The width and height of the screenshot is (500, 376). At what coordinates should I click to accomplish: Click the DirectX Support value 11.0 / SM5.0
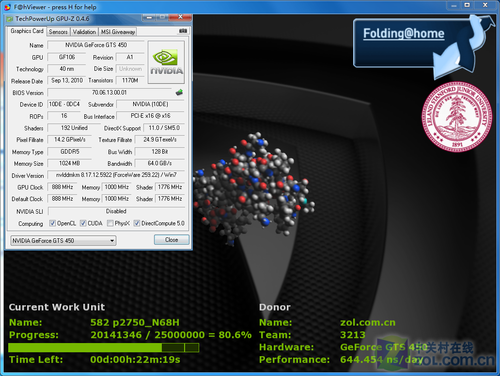(x=164, y=128)
